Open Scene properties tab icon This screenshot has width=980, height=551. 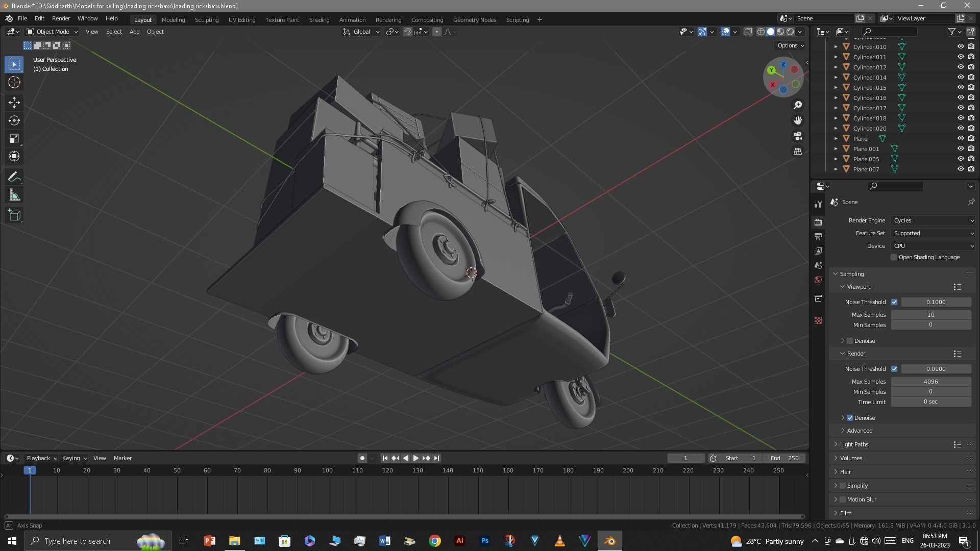[x=818, y=265]
